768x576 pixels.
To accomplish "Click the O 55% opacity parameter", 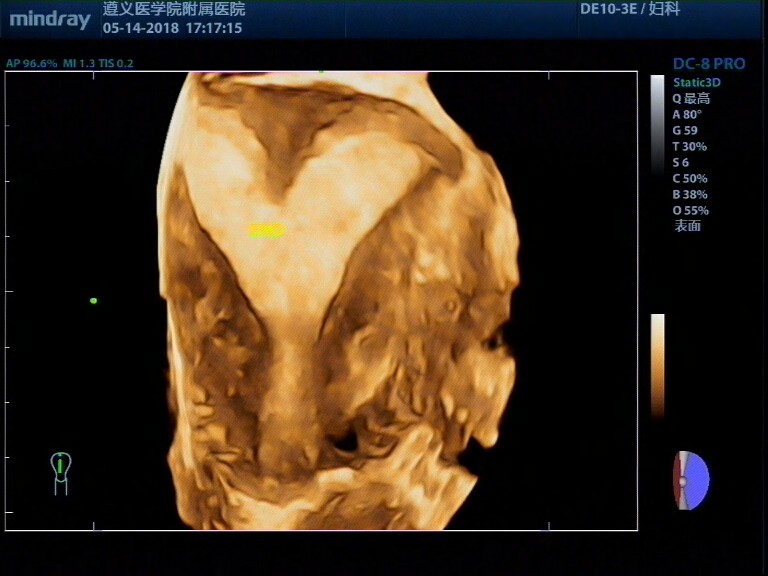I will 690,210.
